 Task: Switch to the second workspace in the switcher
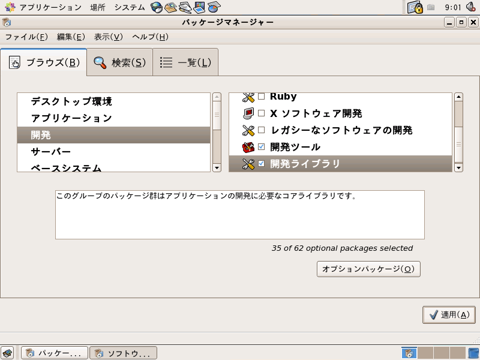coord(425,353)
